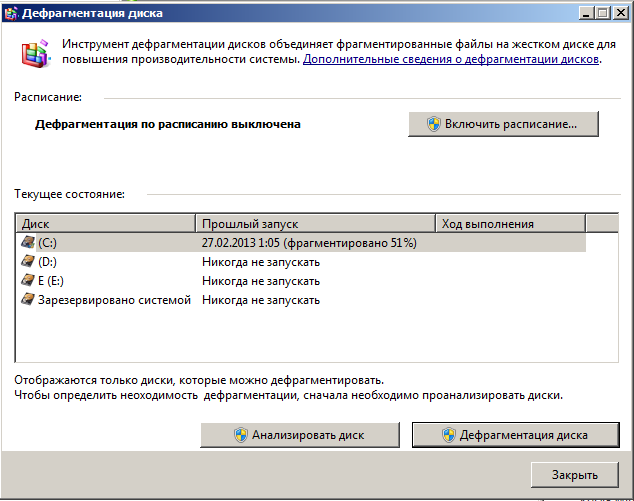This screenshot has width=634, height=501.
Task: Click Никогда не запускать in the (D:) row
Action: pos(261,262)
